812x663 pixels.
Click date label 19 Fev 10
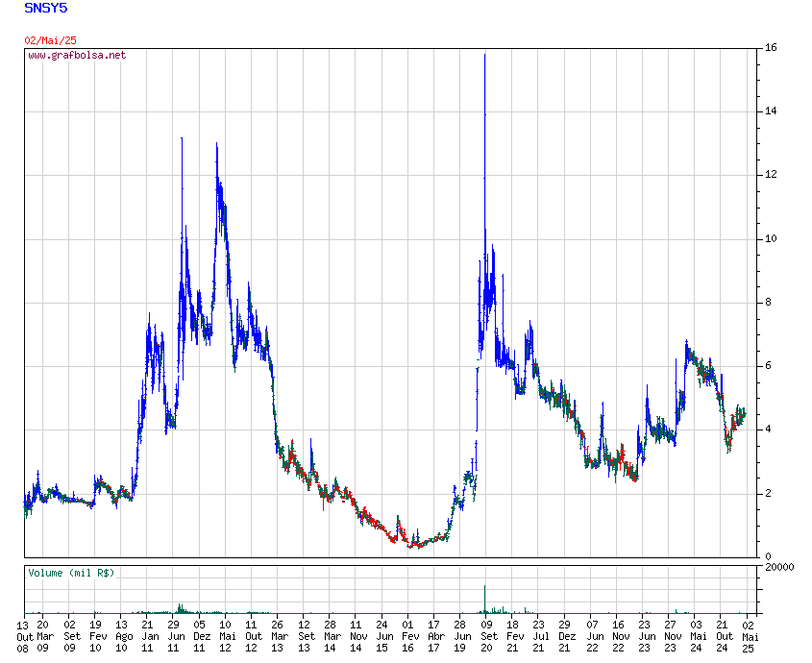[97, 637]
